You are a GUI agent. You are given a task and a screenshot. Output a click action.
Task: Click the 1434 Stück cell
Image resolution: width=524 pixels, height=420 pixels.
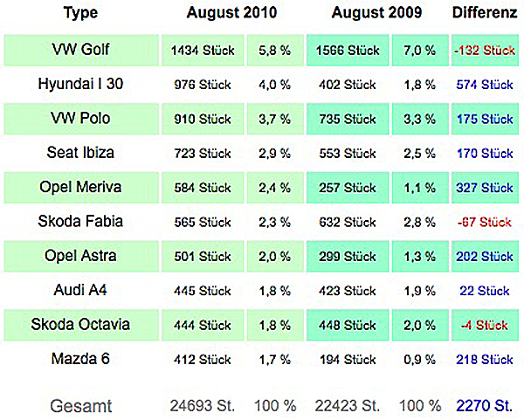tap(203, 50)
